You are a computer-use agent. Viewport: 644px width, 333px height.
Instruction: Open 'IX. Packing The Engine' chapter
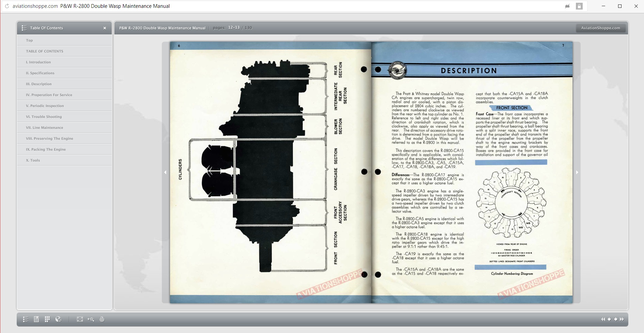point(64,149)
